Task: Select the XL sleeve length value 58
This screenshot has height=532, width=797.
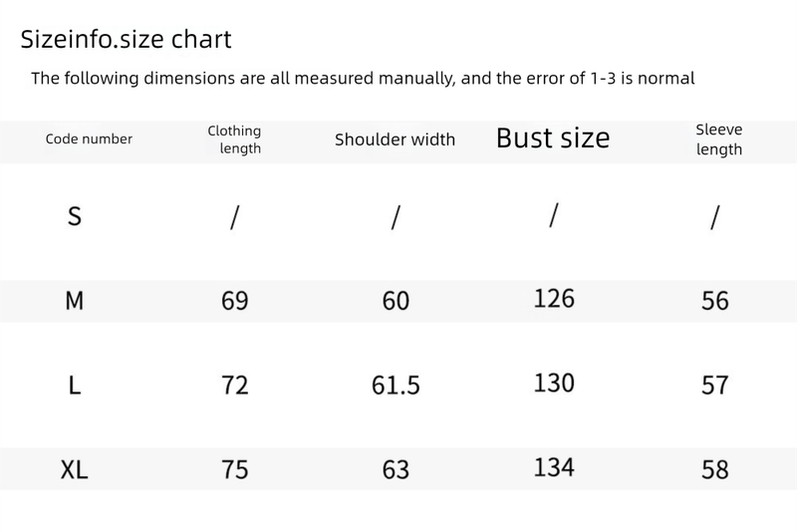Action: pyautogui.click(x=715, y=470)
